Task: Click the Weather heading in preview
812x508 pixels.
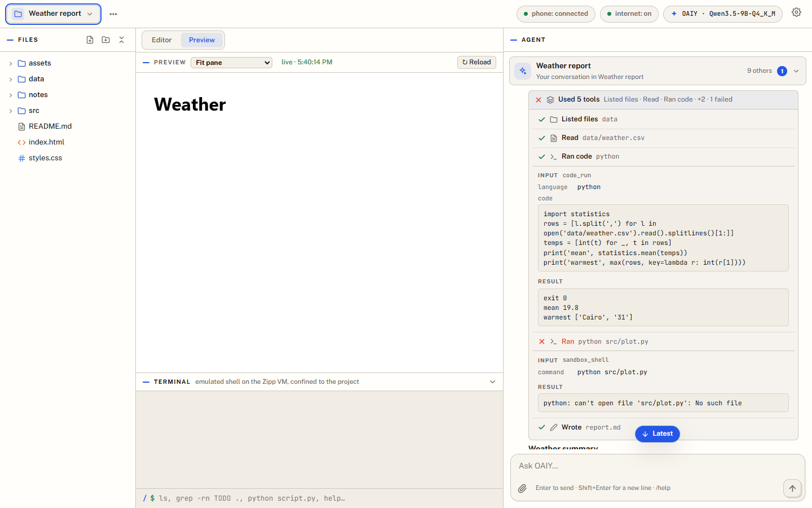Action: point(190,104)
